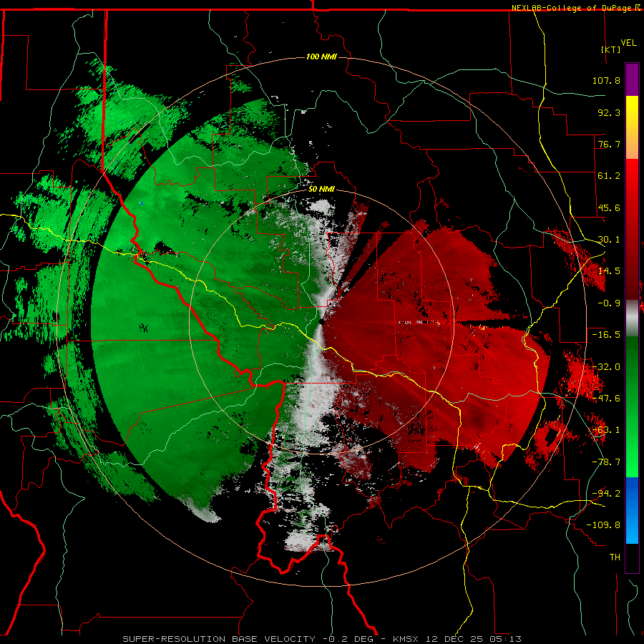The width and height of the screenshot is (644, 644).
Task: Click the 50 NMI range ring label
Action: [321, 190]
